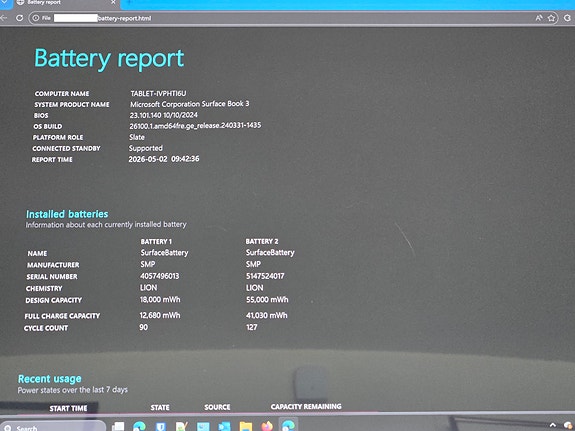575x431 pixels.
Task: Click Battery 1 serial number 4057496013
Action: point(160,276)
